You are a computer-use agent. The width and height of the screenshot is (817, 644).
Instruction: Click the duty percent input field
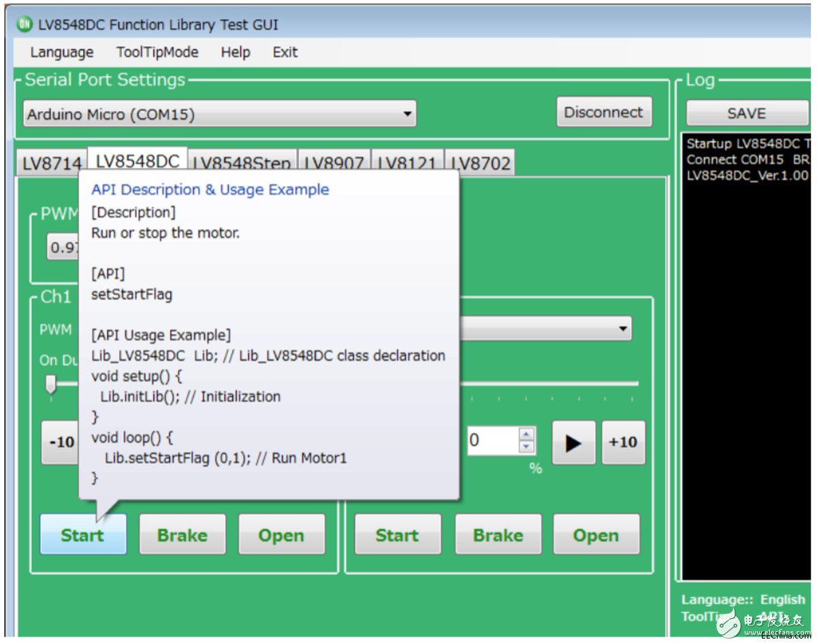coord(492,441)
